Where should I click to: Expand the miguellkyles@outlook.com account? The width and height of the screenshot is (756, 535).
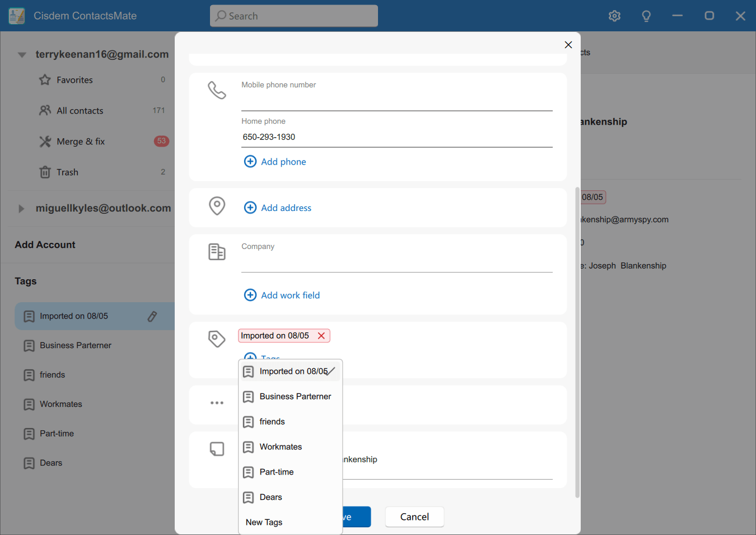[x=21, y=209]
